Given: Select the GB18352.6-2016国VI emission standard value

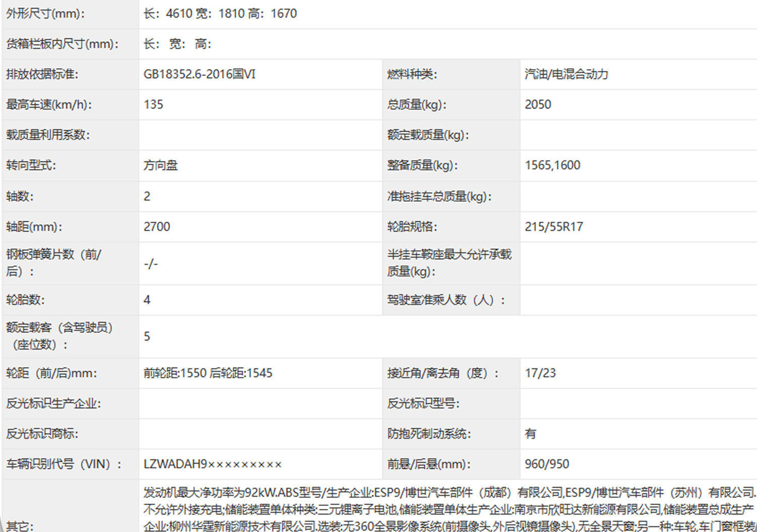Looking at the screenshot, I should coord(200,74).
